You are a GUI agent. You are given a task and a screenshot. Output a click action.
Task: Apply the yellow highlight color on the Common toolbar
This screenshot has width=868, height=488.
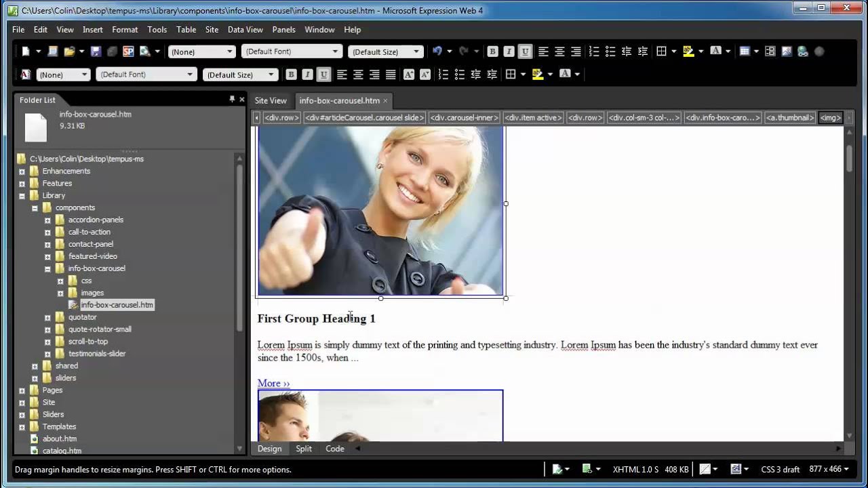(688, 52)
